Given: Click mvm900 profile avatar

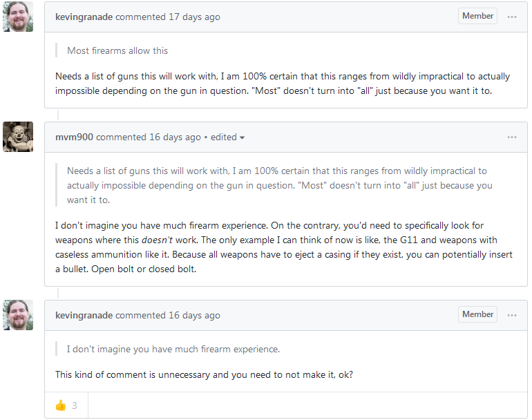Looking at the screenshot, I should pos(18,137).
